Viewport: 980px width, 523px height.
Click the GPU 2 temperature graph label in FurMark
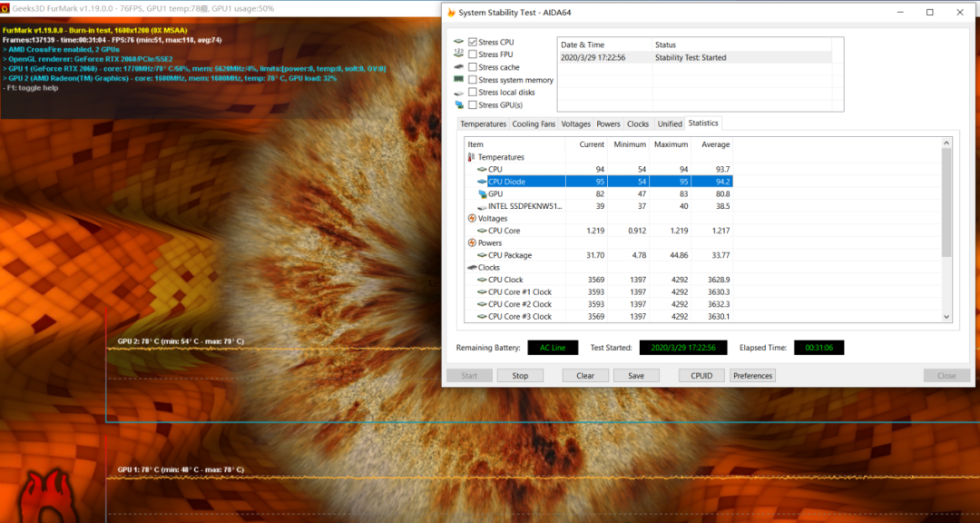pos(181,341)
